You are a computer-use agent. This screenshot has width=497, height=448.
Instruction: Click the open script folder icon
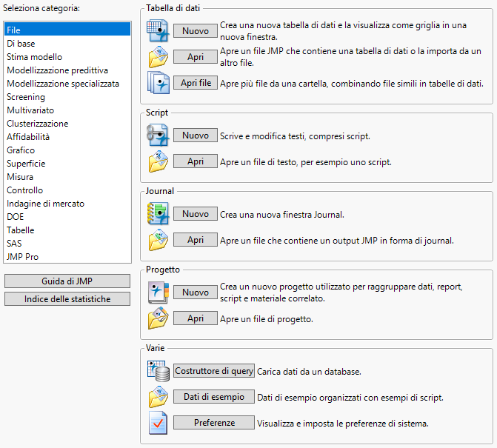[x=159, y=161]
